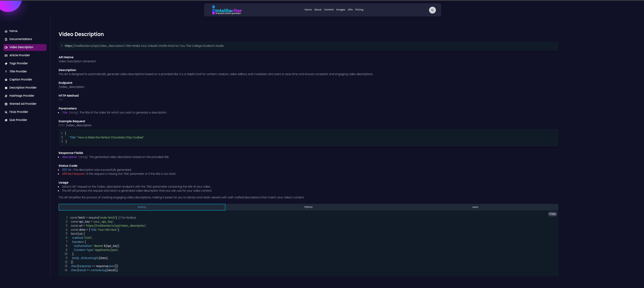Open Documentations sidebar link

21,39
